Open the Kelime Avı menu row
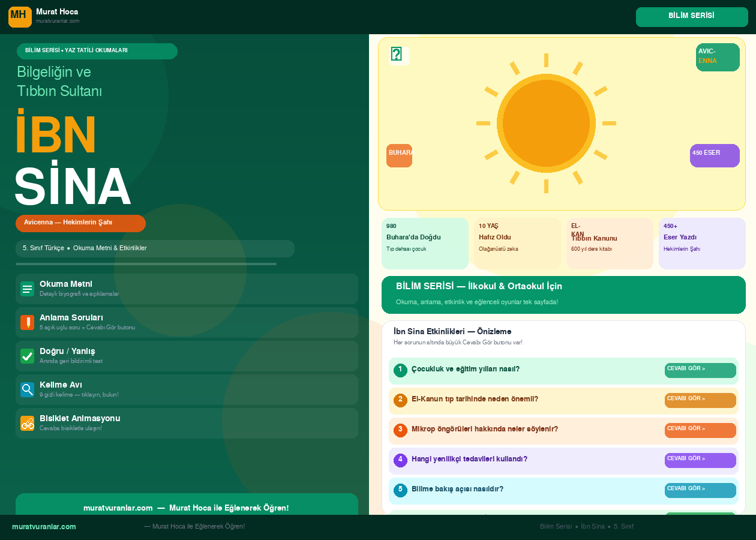The width and height of the screenshot is (756, 540). (x=187, y=389)
